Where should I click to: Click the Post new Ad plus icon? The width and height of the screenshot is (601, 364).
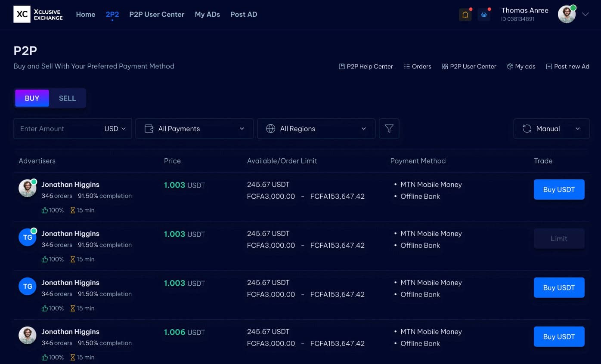[x=548, y=66]
